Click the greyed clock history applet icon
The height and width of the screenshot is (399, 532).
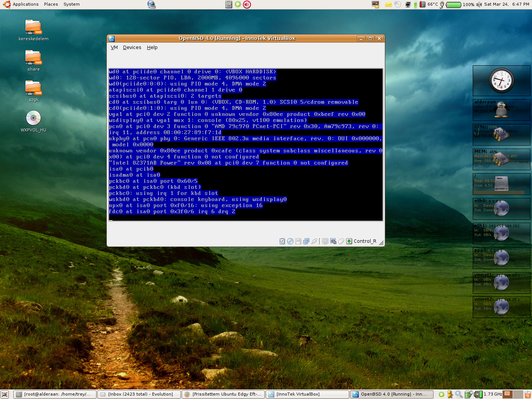click(x=398, y=5)
